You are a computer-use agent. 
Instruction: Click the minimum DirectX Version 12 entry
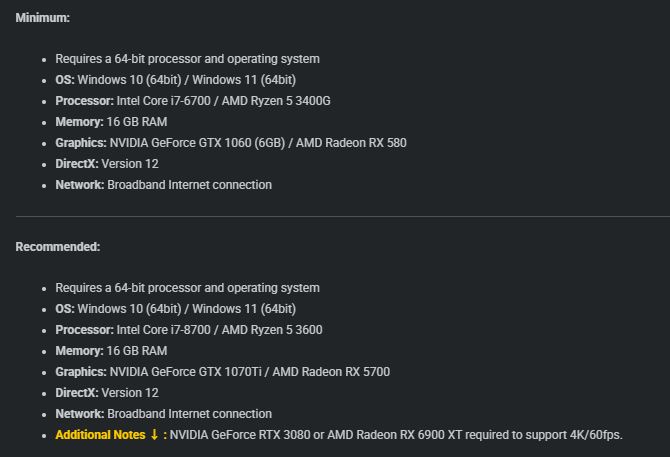pyautogui.click(x=107, y=164)
